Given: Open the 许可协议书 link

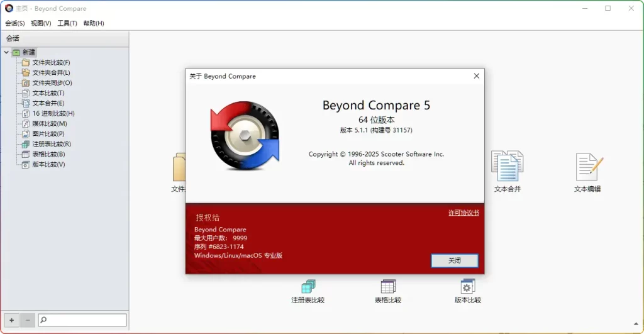Looking at the screenshot, I should point(464,213).
